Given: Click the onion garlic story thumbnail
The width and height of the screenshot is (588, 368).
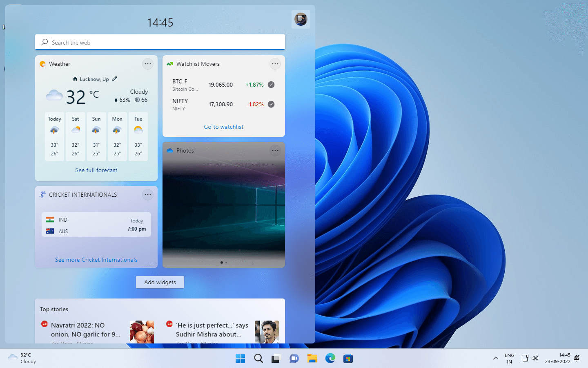Looking at the screenshot, I should click(142, 332).
